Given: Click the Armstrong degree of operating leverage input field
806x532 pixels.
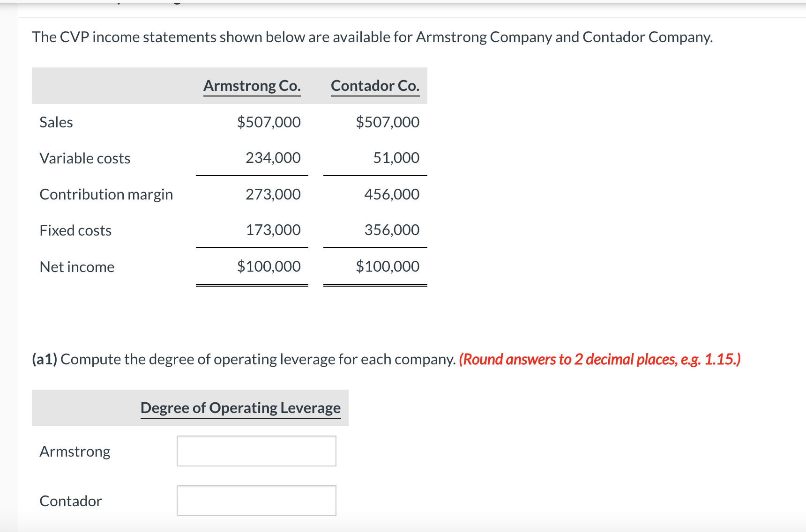Looking at the screenshot, I should pyautogui.click(x=256, y=451).
